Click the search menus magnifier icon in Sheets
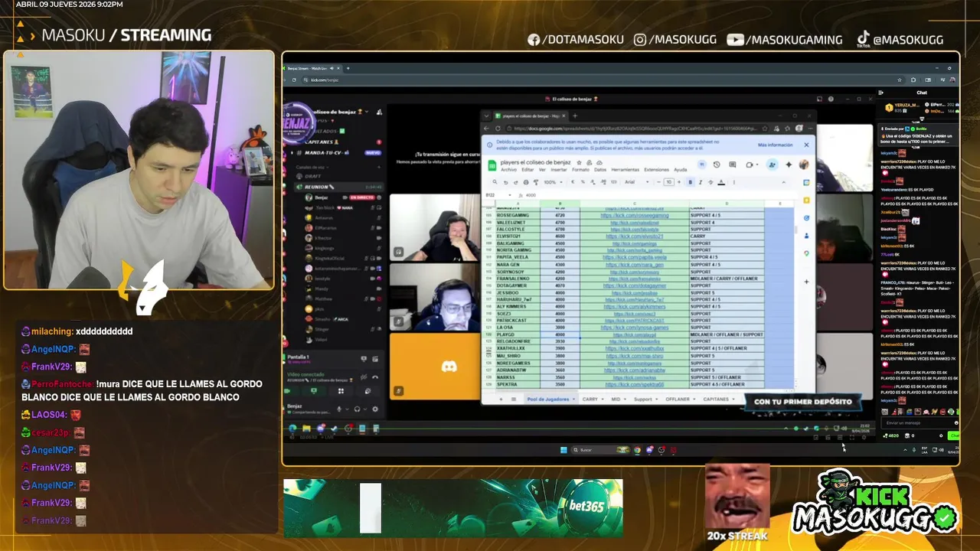The width and height of the screenshot is (980, 551). coord(495,182)
